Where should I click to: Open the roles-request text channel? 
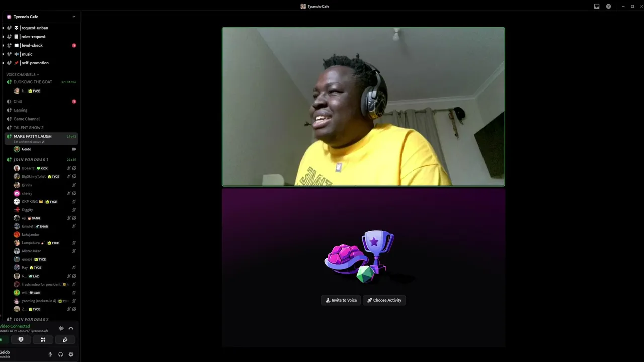(41, 37)
